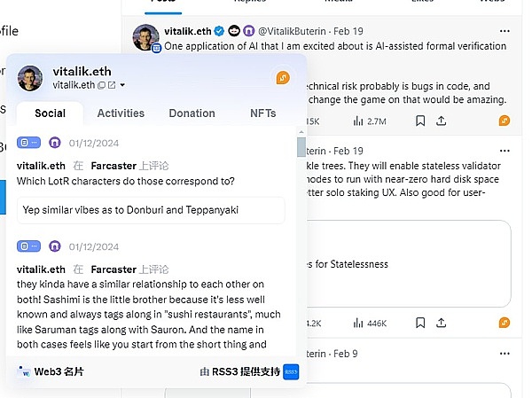Click the purple Farcaster icon on first item
The width and height of the screenshot is (532, 398).
[x=55, y=143]
